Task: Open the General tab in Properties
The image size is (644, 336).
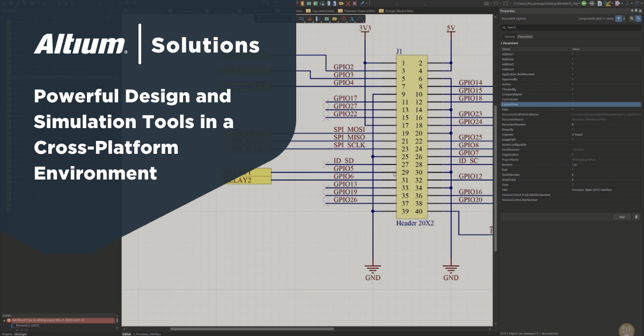Action: point(510,36)
